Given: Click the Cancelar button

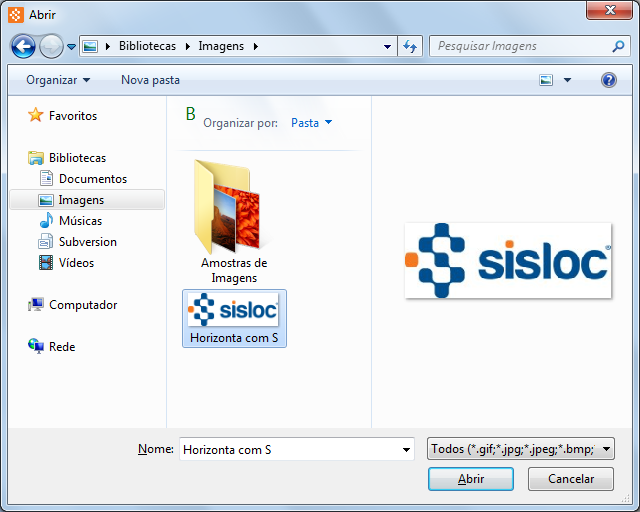Looking at the screenshot, I should point(571,479).
